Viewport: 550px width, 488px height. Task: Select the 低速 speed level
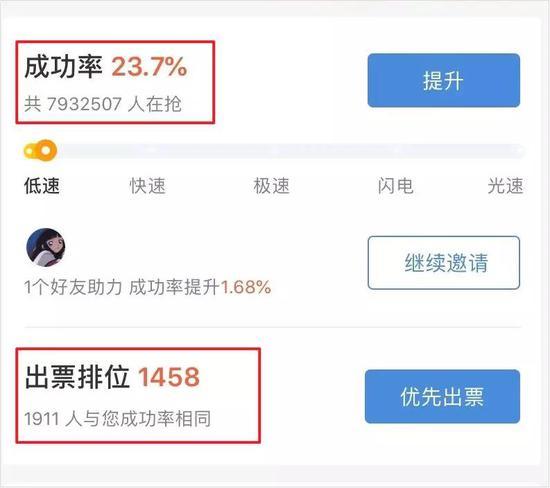[42, 186]
